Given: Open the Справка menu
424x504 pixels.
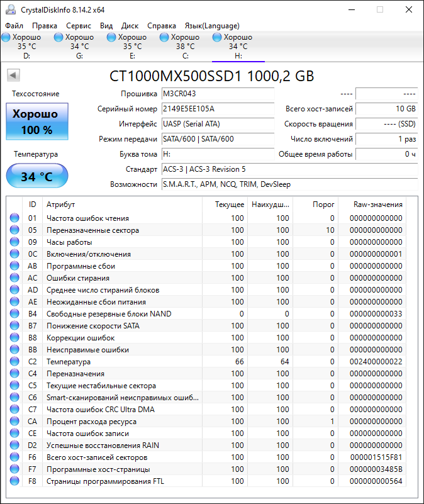Looking at the screenshot, I should tap(162, 26).
